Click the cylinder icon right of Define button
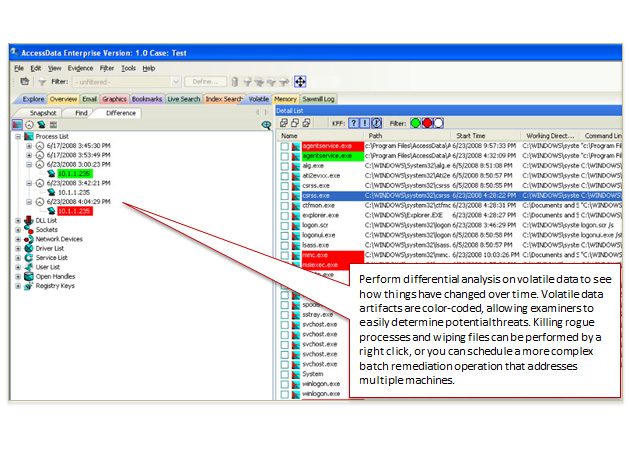Image resolution: width=630 pixels, height=450 pixels. coord(235,82)
